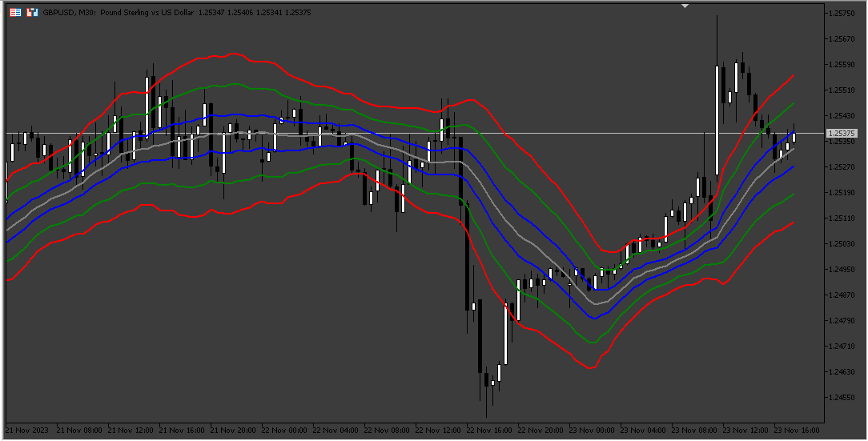Click the 1.25030 price scale label
868x441 pixels.
point(842,244)
